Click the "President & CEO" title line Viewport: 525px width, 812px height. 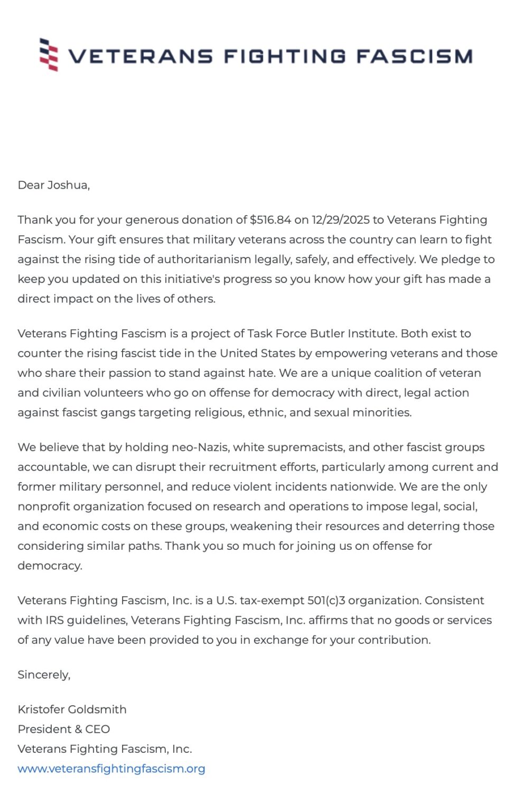tap(63, 729)
